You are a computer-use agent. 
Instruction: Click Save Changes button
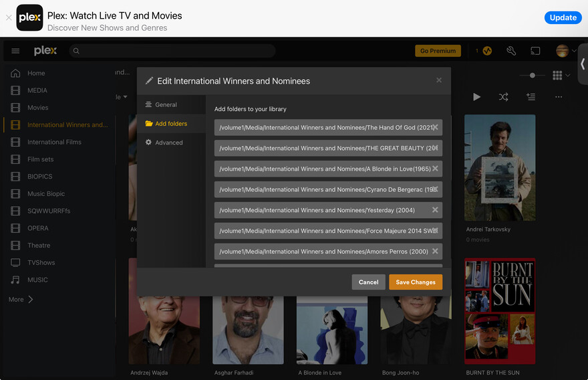416,282
